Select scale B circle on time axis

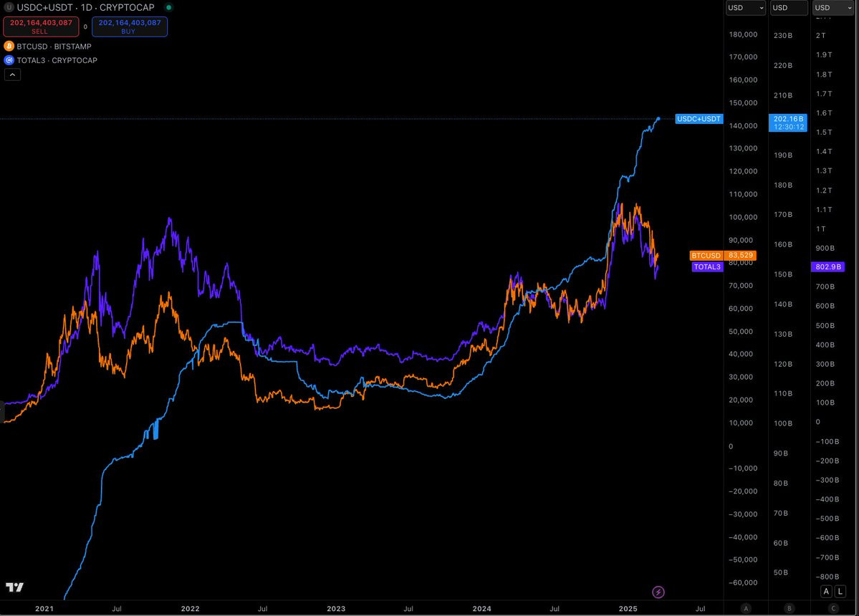coord(790,608)
